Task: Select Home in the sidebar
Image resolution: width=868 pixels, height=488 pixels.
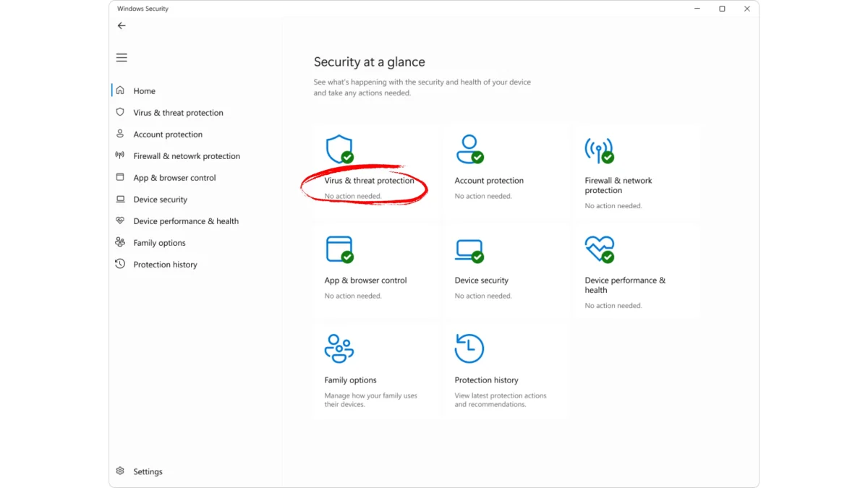Action: (144, 91)
